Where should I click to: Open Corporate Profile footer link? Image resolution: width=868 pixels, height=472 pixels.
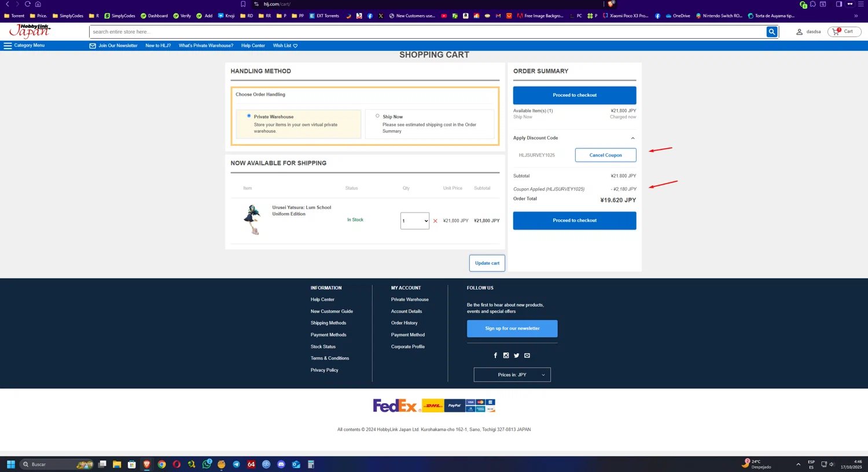[408, 347]
